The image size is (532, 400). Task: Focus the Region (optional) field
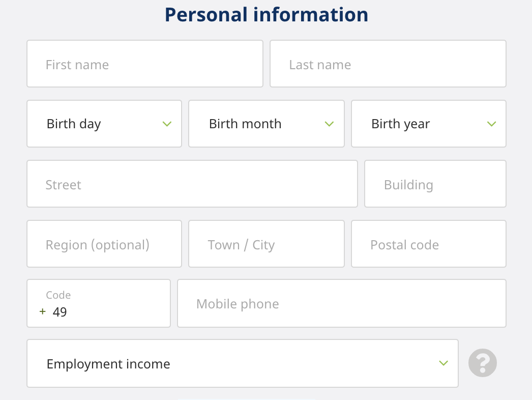point(104,244)
